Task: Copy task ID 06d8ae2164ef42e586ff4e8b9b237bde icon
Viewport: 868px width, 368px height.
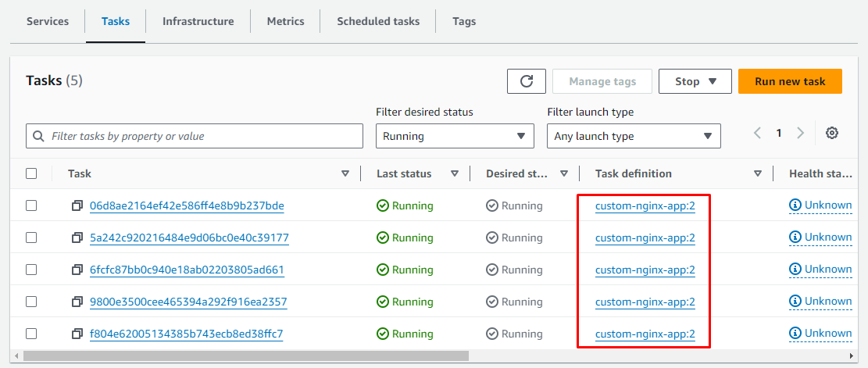Action: (77, 206)
